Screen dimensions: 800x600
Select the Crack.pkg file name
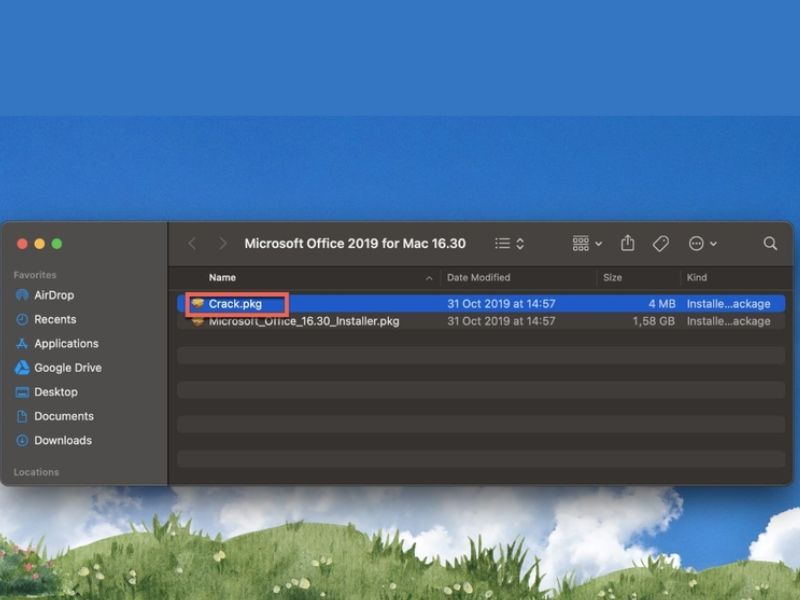[x=235, y=304]
